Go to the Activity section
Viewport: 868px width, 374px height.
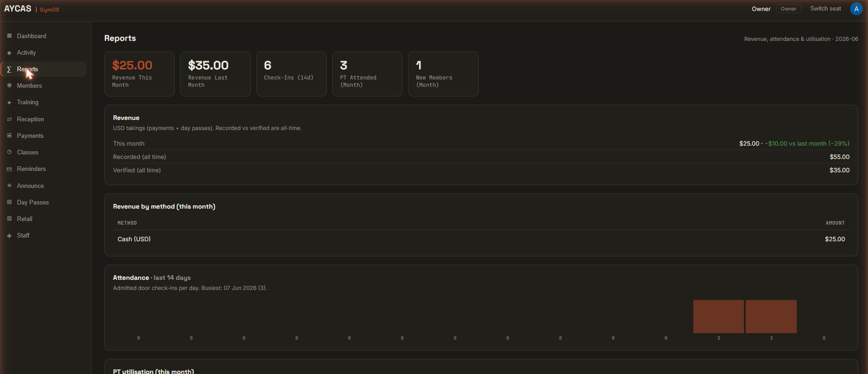(x=44, y=52)
